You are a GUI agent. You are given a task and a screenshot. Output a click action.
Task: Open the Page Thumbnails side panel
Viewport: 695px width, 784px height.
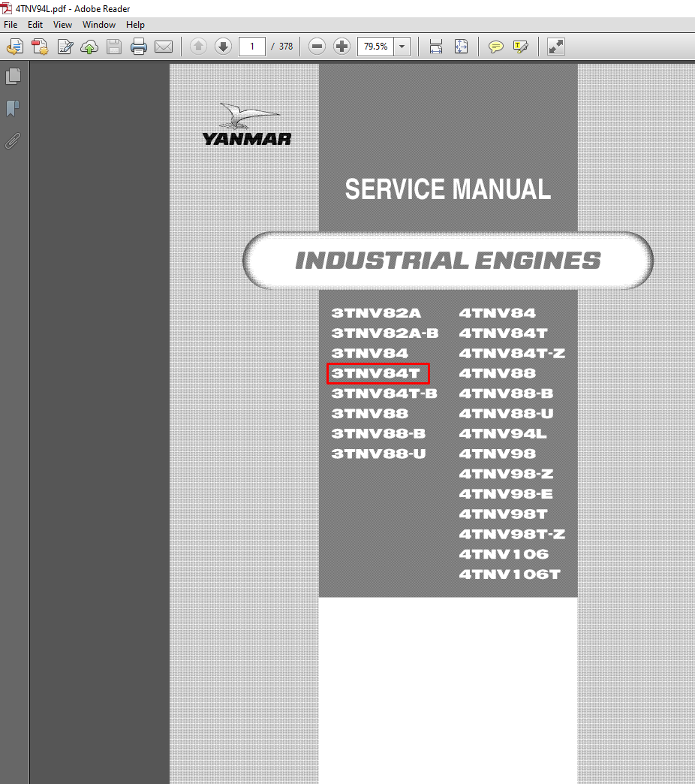click(13, 76)
